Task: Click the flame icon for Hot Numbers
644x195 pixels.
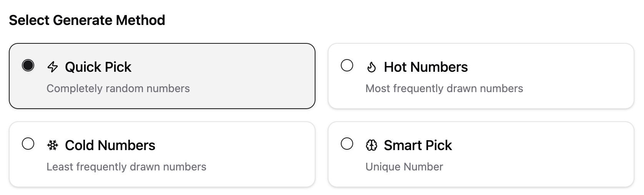Action: tap(371, 67)
